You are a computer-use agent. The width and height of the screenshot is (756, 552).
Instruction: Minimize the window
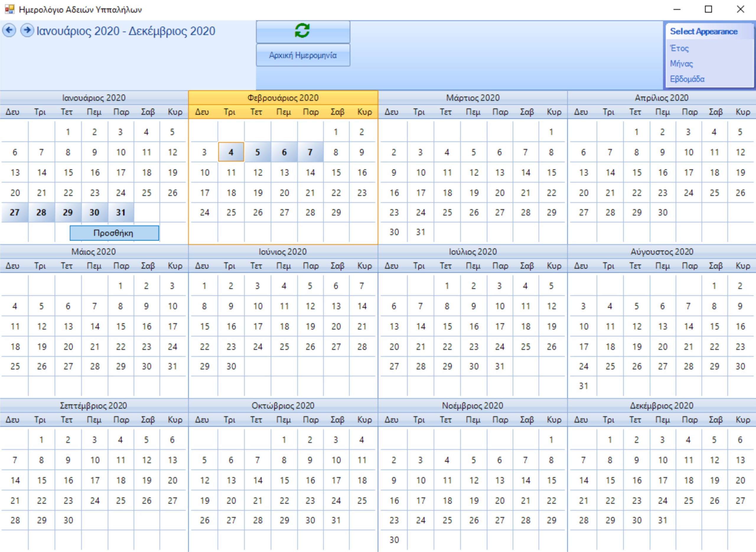tap(677, 9)
